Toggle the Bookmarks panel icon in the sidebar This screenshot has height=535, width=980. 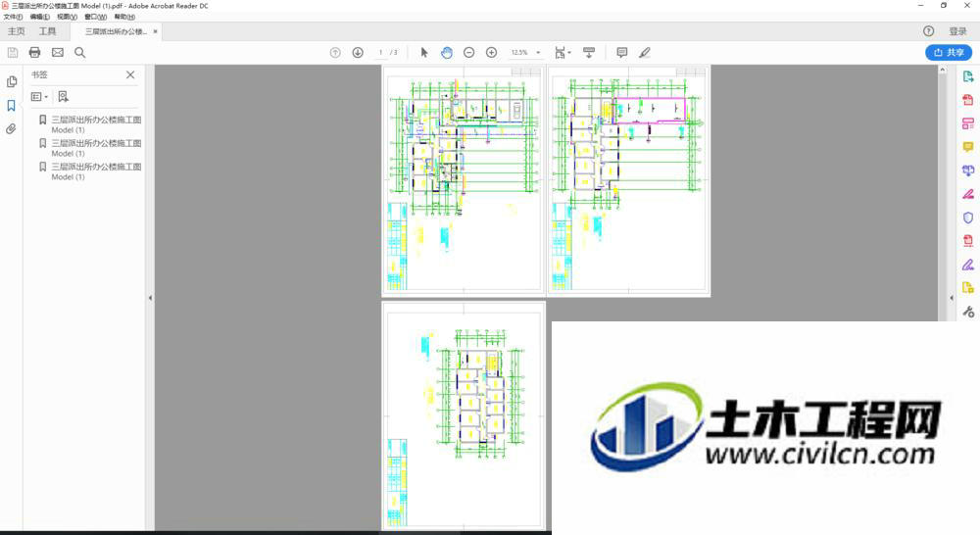[11, 106]
